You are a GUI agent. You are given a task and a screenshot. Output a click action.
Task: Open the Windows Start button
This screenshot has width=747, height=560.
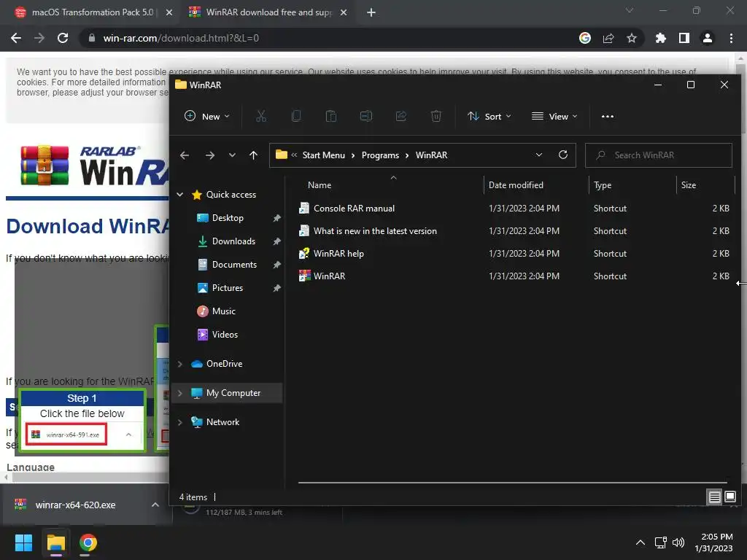pos(23,542)
